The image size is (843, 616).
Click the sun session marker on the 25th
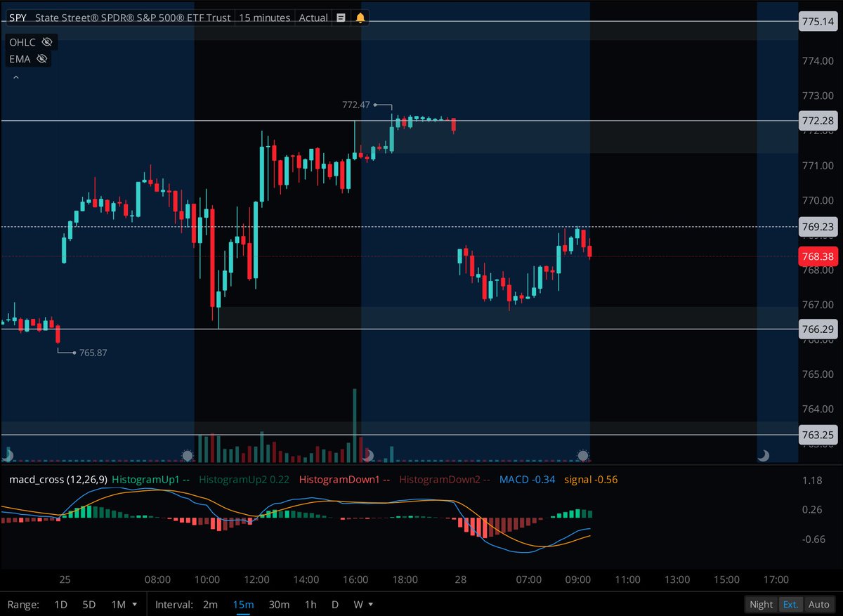pos(188,456)
